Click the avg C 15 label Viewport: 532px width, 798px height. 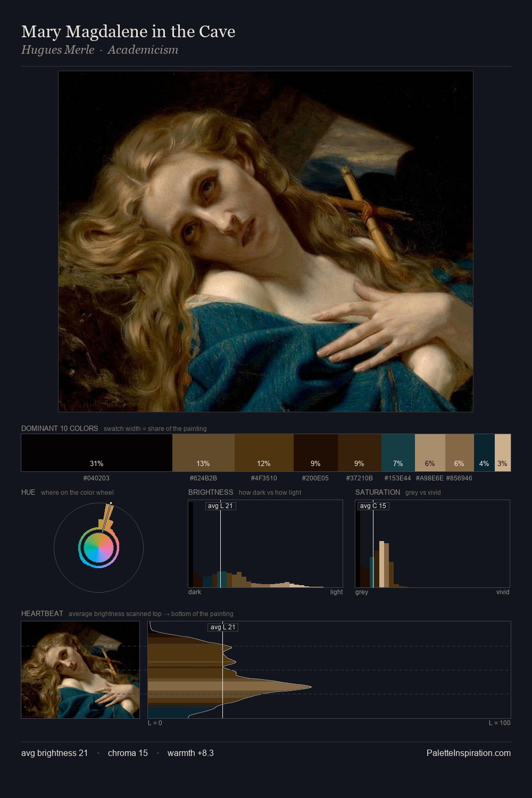click(373, 506)
